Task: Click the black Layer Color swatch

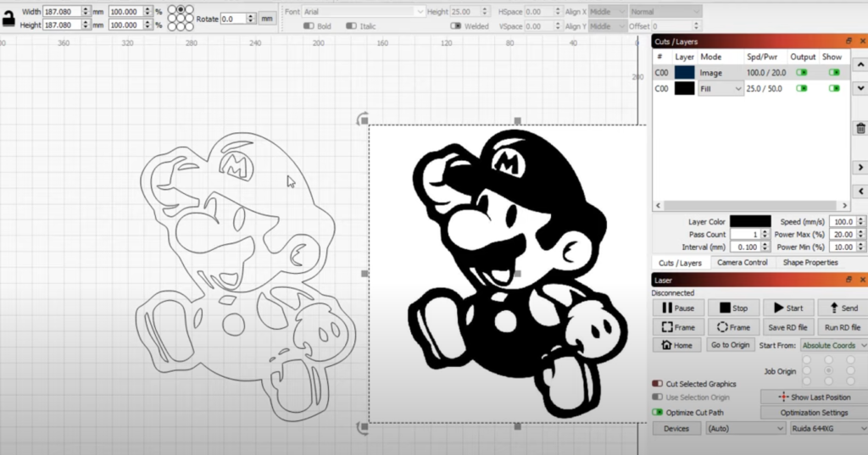Action: (750, 221)
